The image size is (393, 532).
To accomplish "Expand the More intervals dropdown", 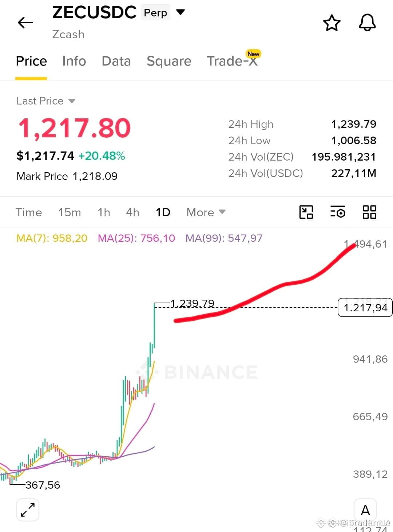I will (206, 212).
